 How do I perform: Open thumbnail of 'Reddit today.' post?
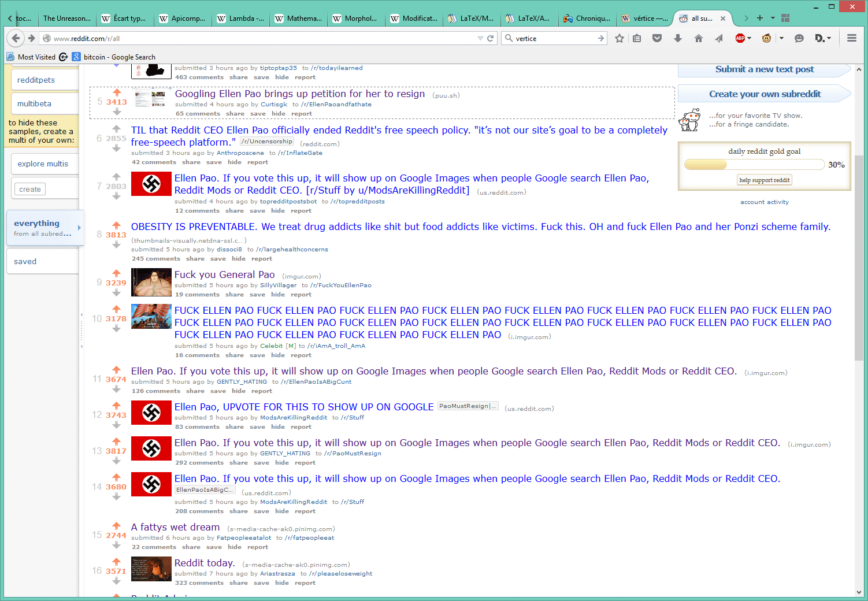pyautogui.click(x=151, y=569)
